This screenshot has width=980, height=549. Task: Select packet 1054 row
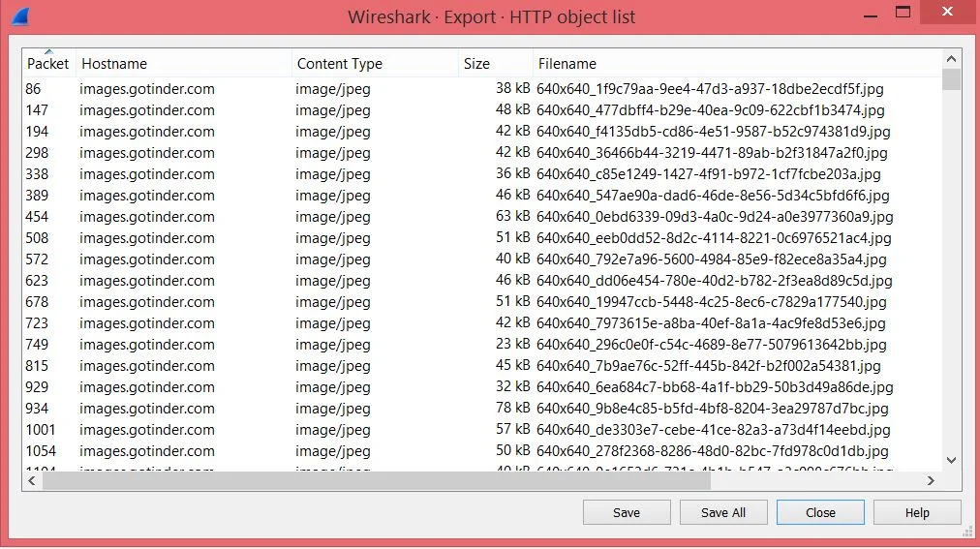(481, 450)
